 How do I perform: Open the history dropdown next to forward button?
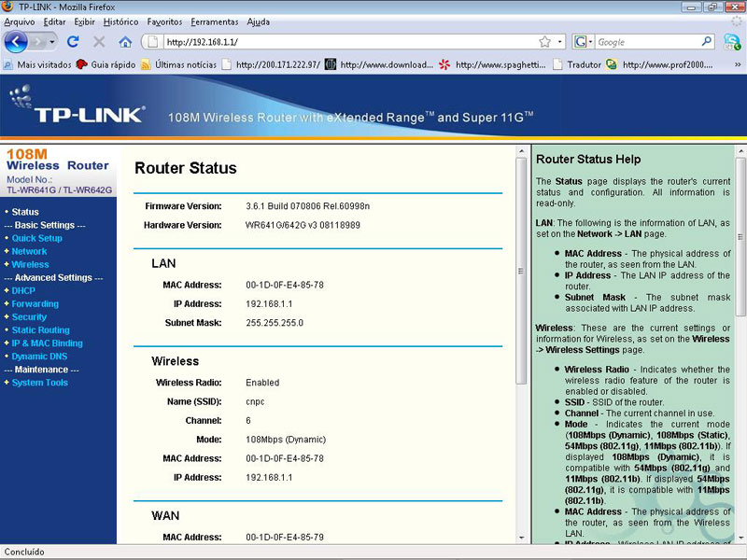click(52, 42)
